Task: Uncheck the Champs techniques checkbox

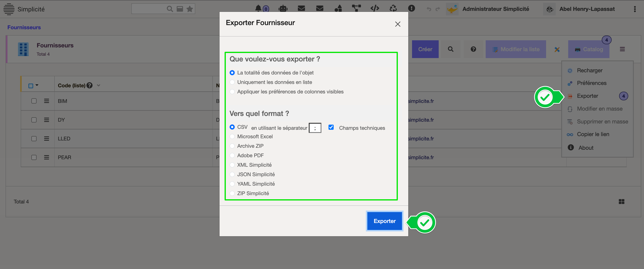Action: (x=331, y=127)
